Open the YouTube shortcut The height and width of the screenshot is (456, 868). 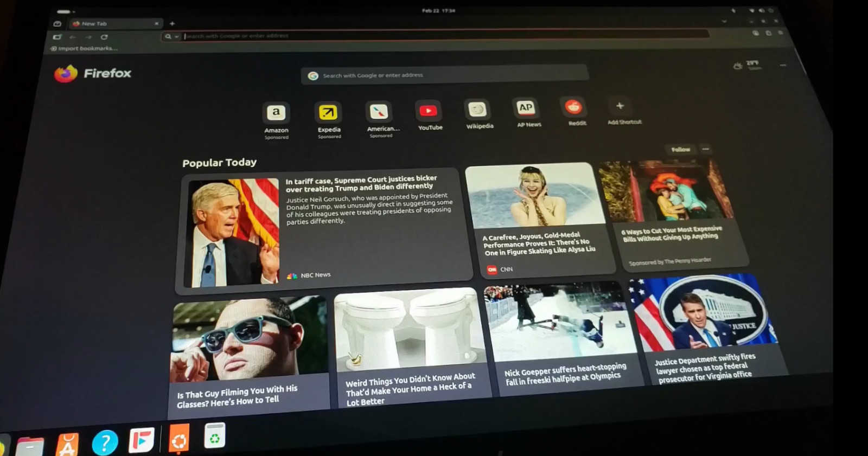pyautogui.click(x=430, y=115)
